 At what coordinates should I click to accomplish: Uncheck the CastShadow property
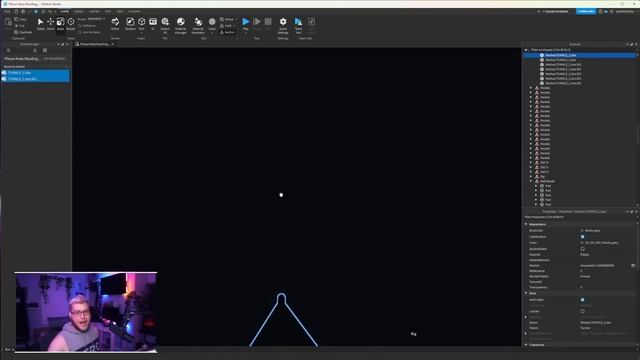pos(582,237)
